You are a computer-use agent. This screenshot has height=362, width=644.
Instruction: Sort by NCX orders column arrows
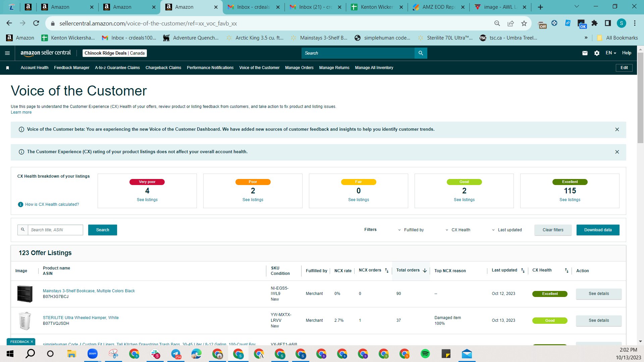387,270
